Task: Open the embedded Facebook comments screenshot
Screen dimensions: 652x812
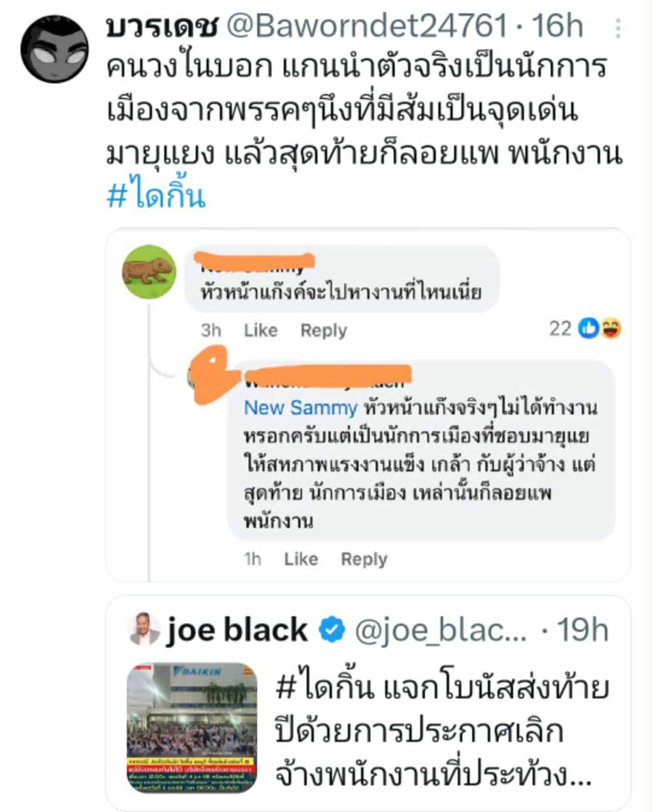Action: (x=368, y=405)
